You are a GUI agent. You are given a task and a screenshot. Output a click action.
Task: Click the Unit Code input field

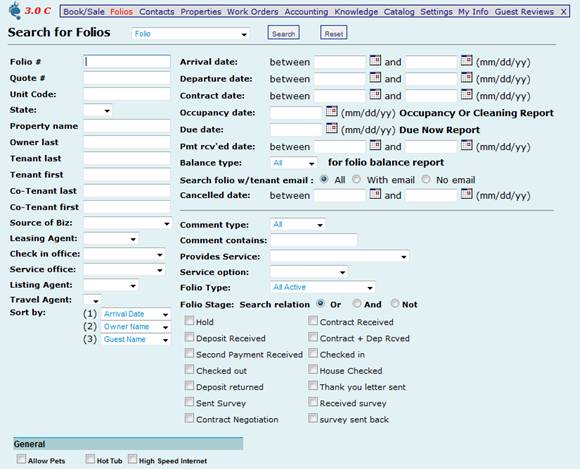[127, 94]
